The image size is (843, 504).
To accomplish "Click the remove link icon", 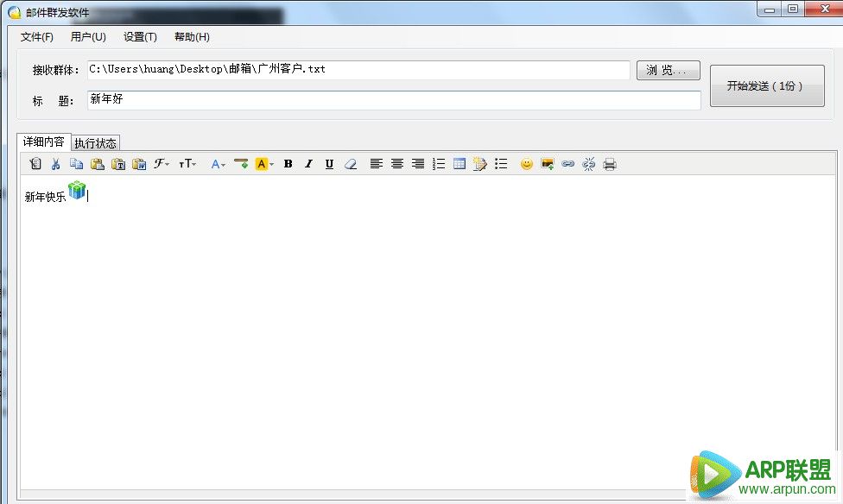I will click(x=589, y=164).
